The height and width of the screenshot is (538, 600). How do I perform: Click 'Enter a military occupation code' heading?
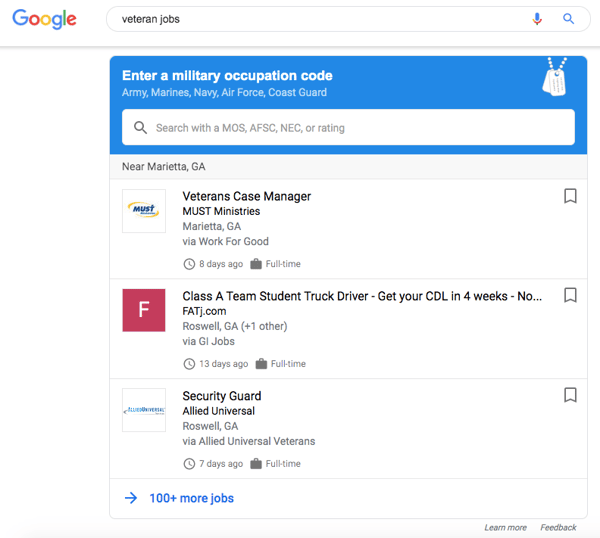pos(227,76)
